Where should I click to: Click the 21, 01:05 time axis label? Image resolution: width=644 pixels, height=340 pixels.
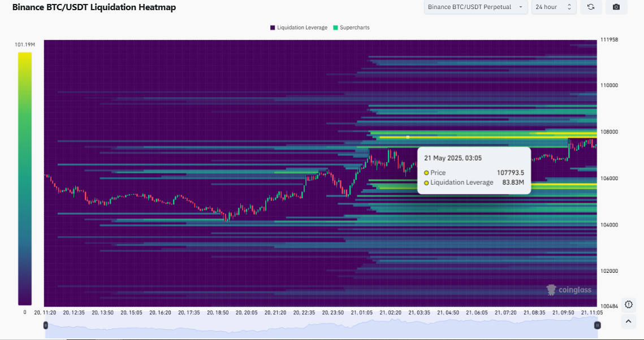click(x=362, y=312)
